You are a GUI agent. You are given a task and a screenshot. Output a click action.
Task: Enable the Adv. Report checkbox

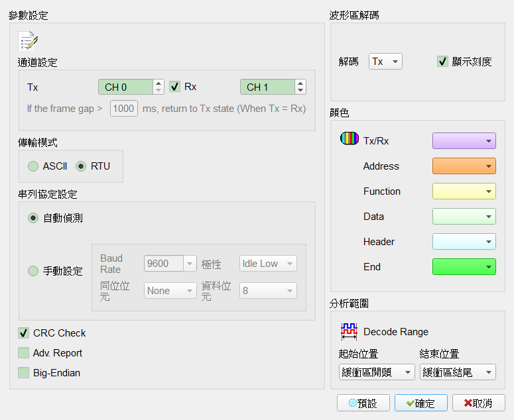tap(24, 353)
